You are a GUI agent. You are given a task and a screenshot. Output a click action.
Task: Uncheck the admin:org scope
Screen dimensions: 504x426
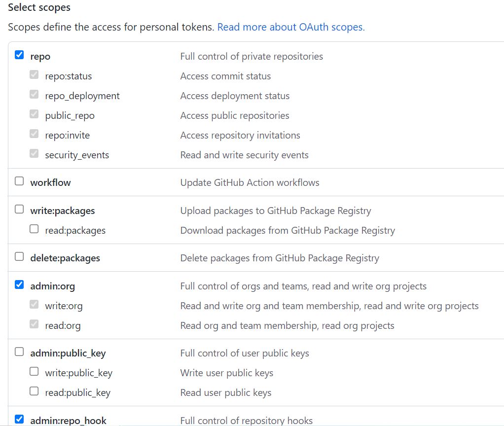pyautogui.click(x=19, y=284)
